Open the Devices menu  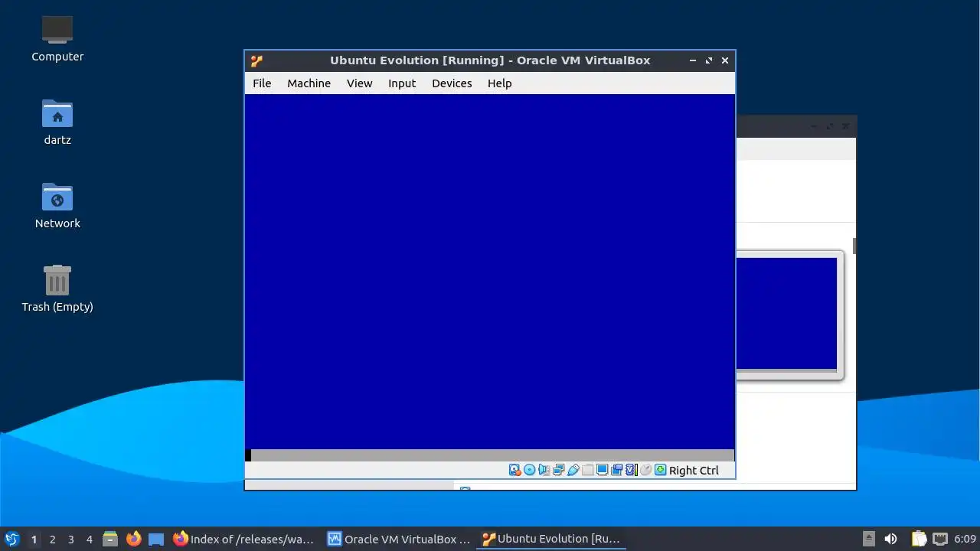coord(452,83)
